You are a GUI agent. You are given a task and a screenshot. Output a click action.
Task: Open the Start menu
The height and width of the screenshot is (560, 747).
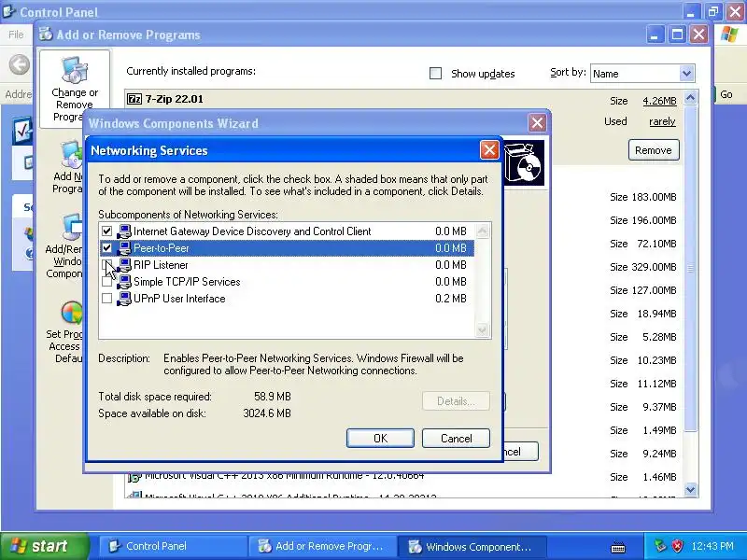coord(44,546)
